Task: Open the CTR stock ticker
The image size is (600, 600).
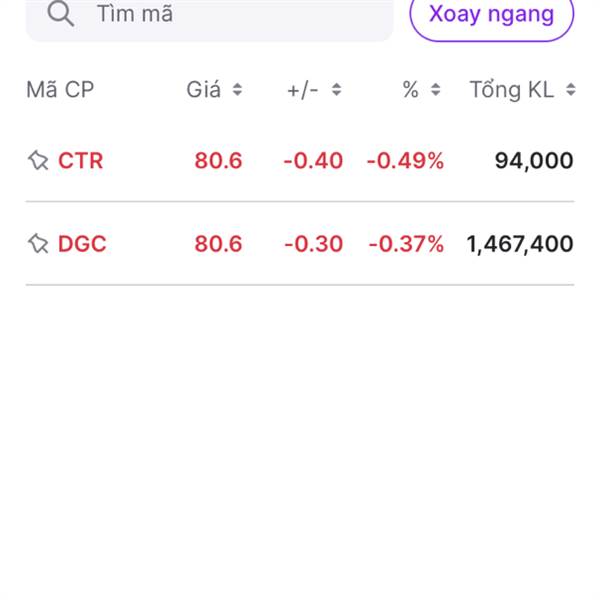Action: (81, 160)
